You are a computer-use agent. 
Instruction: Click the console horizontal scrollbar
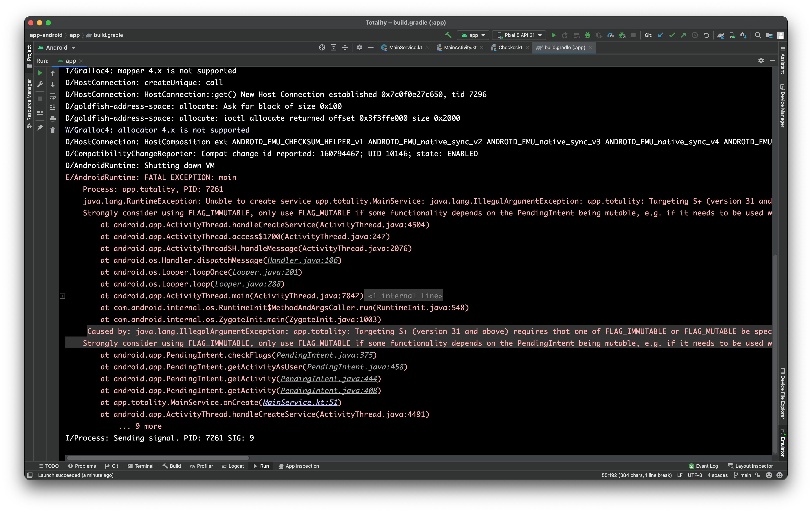[x=158, y=458]
